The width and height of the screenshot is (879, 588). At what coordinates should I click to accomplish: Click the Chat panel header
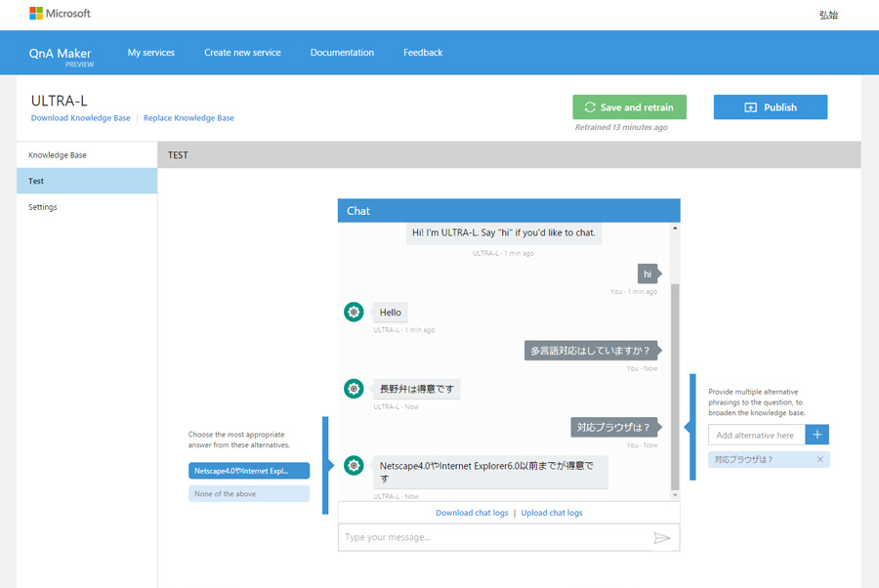point(509,211)
